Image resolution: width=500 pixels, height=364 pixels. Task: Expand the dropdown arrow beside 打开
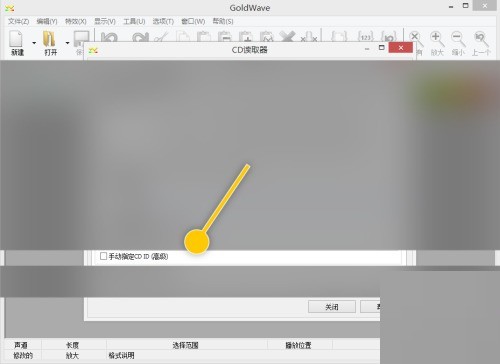click(67, 43)
